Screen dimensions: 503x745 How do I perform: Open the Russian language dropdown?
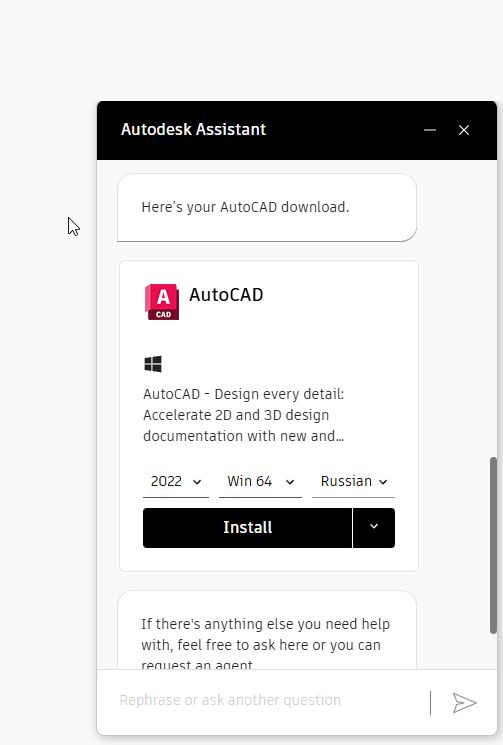(x=353, y=482)
